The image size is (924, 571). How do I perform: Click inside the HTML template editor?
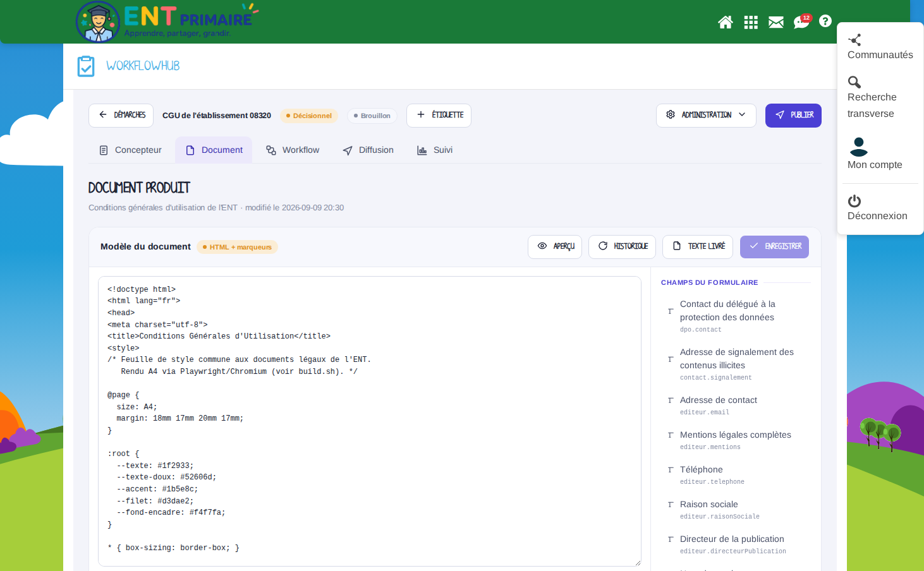[x=370, y=421]
